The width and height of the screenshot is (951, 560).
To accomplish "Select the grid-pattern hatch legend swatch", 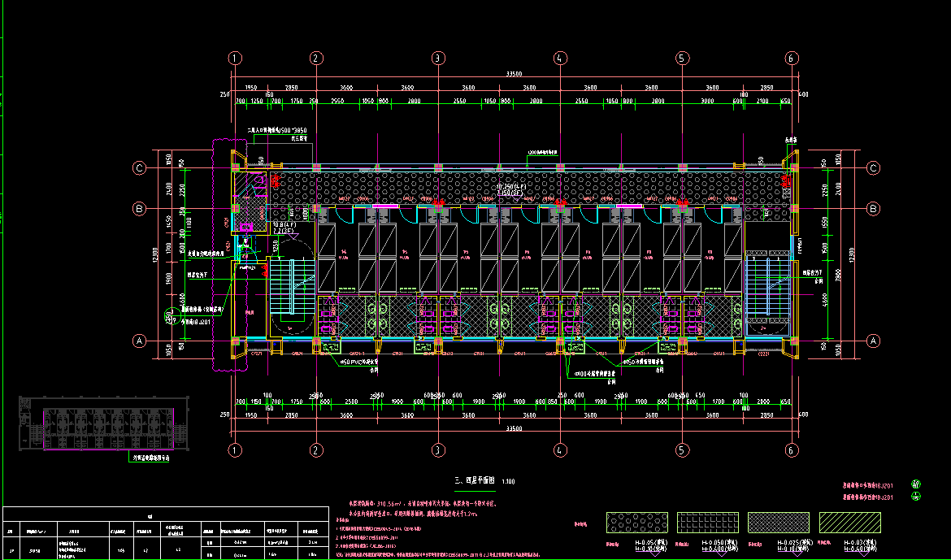I will click(707, 521).
